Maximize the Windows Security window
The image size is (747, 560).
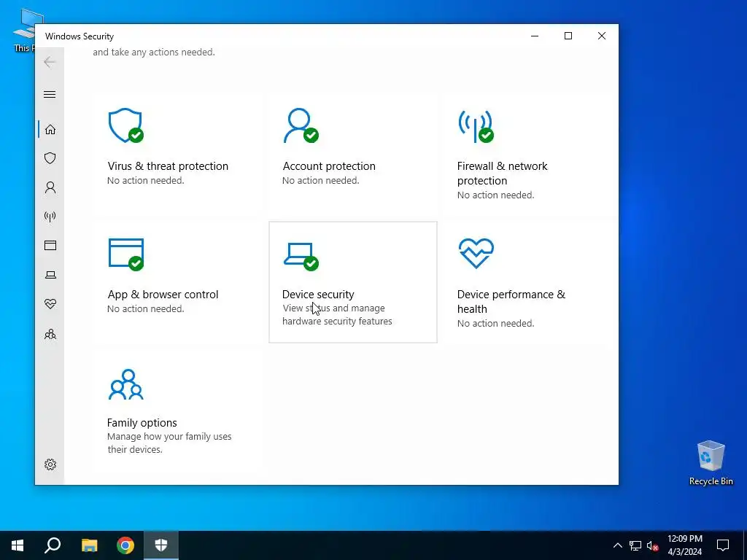[x=568, y=36]
